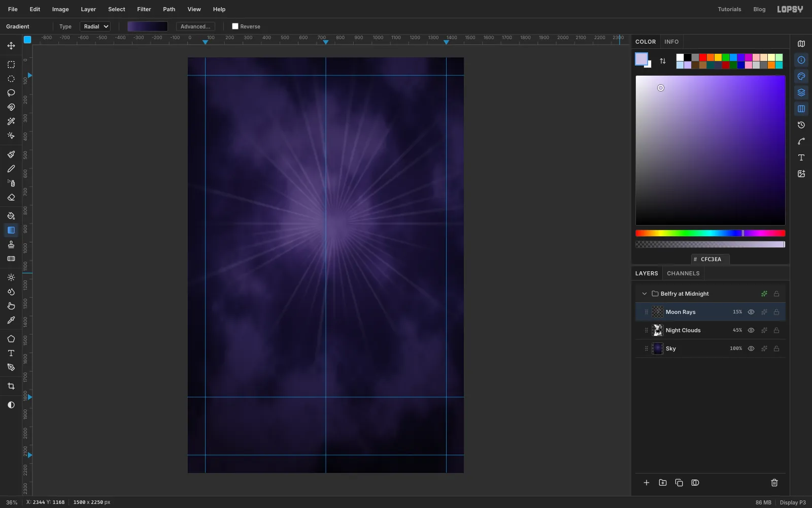Select the Polygon shape tool
The image size is (812, 508).
point(11,339)
